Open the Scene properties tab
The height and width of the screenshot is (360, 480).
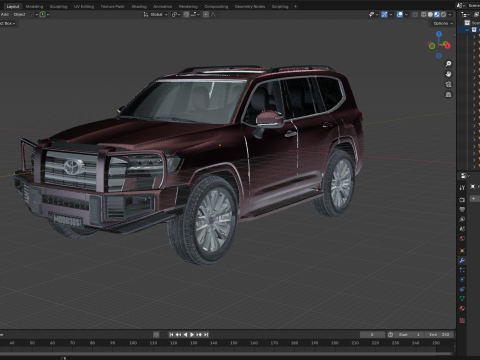(x=462, y=229)
